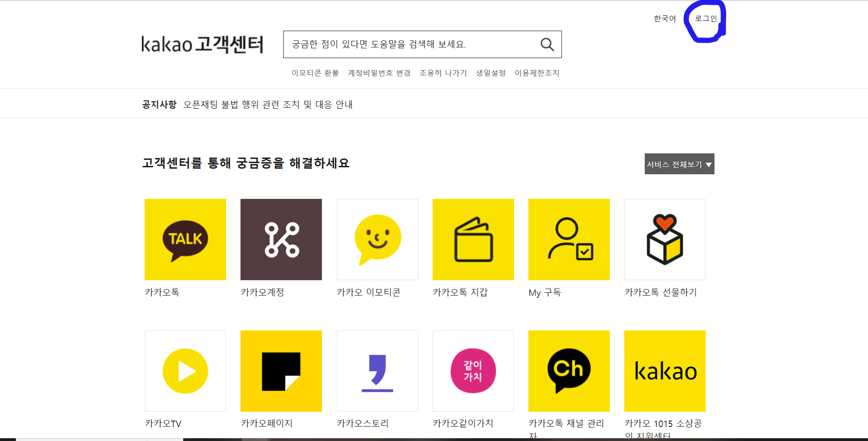Click the 조용히 나가기 suggested keyword
Viewport: 868px width, 441px height.
click(443, 73)
